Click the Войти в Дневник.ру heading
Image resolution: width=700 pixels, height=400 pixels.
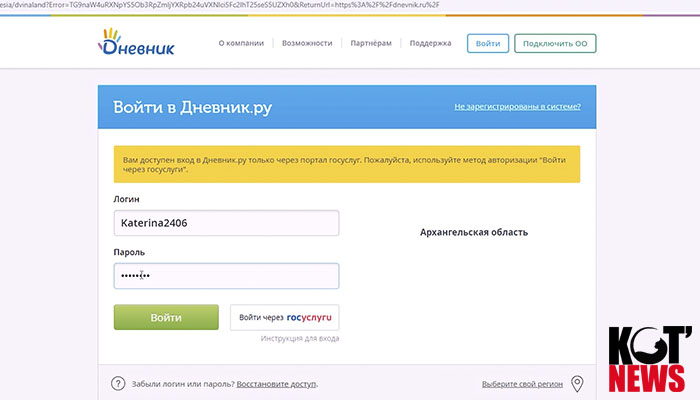click(192, 108)
